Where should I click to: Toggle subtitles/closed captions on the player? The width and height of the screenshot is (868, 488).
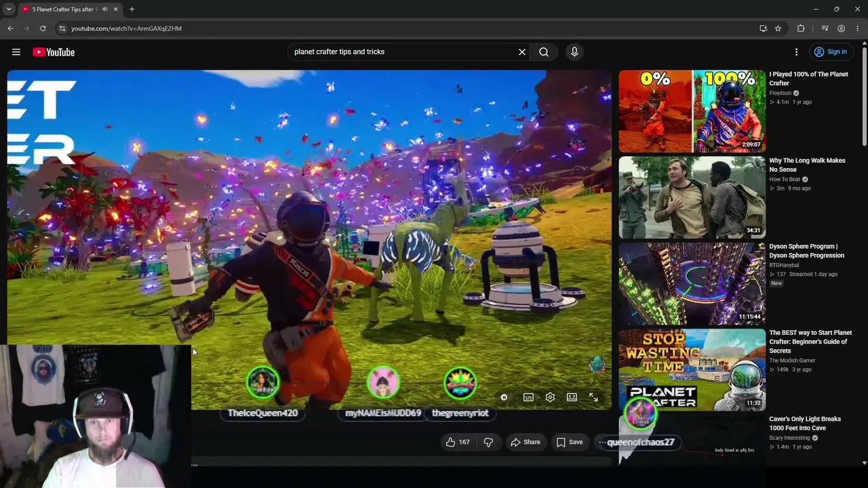point(528,397)
